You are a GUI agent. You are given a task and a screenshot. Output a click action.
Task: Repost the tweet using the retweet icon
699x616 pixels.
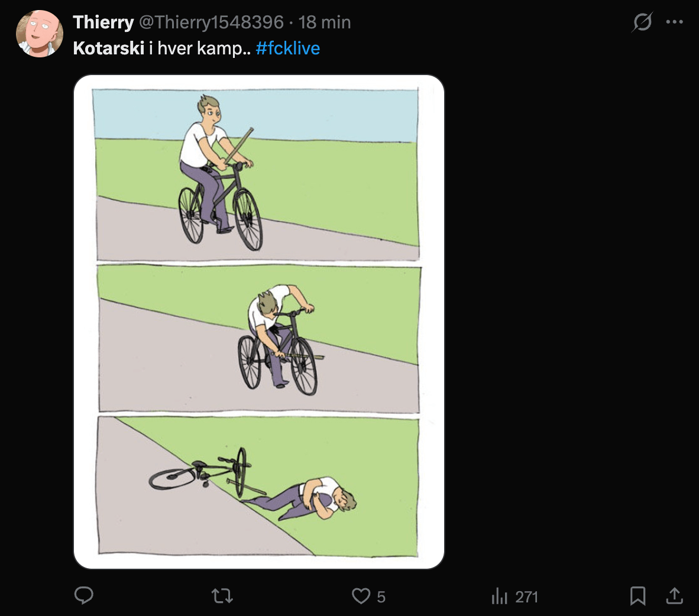(222, 596)
